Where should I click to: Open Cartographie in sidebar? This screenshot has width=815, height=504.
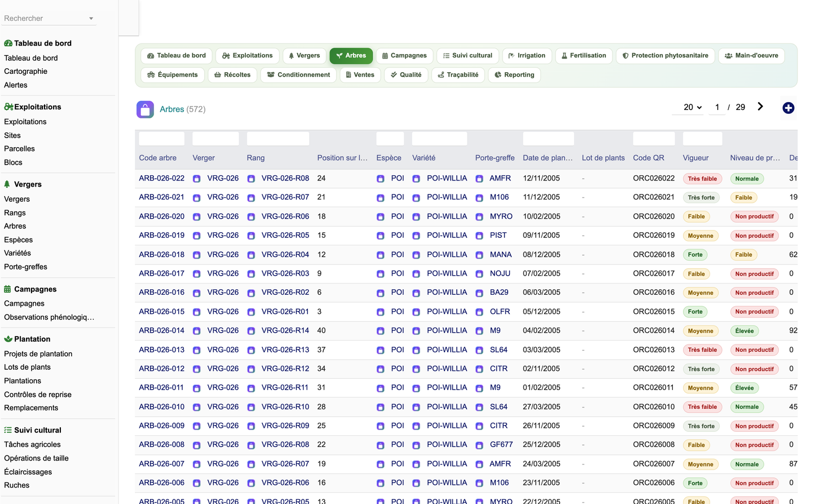[25, 72]
